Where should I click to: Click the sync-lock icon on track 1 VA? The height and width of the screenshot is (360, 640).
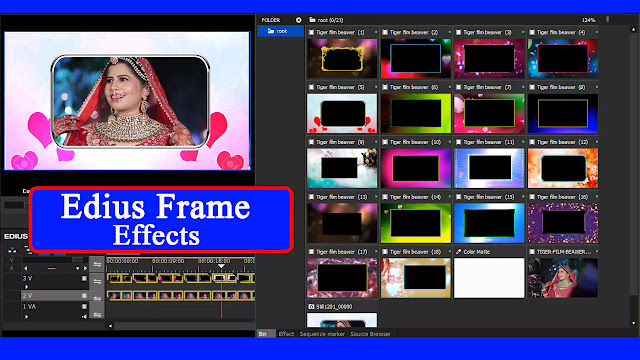97,314
